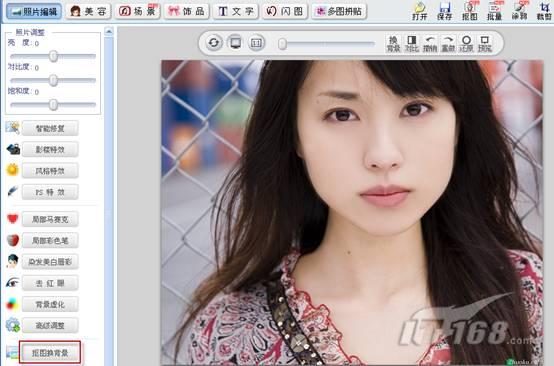Click the 智能修复 button
Viewport: 554px width, 366px height.
coord(50,128)
